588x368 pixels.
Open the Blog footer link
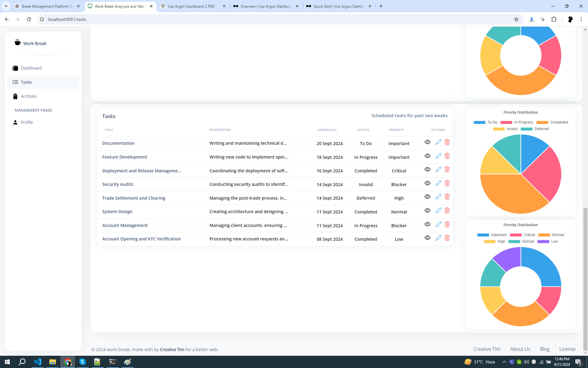click(545, 349)
